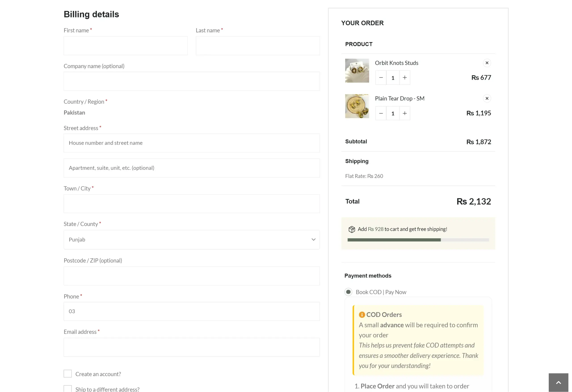This screenshot has width=572, height=392.
Task: Select Book COD | Pay Now payment
Action: click(x=348, y=292)
